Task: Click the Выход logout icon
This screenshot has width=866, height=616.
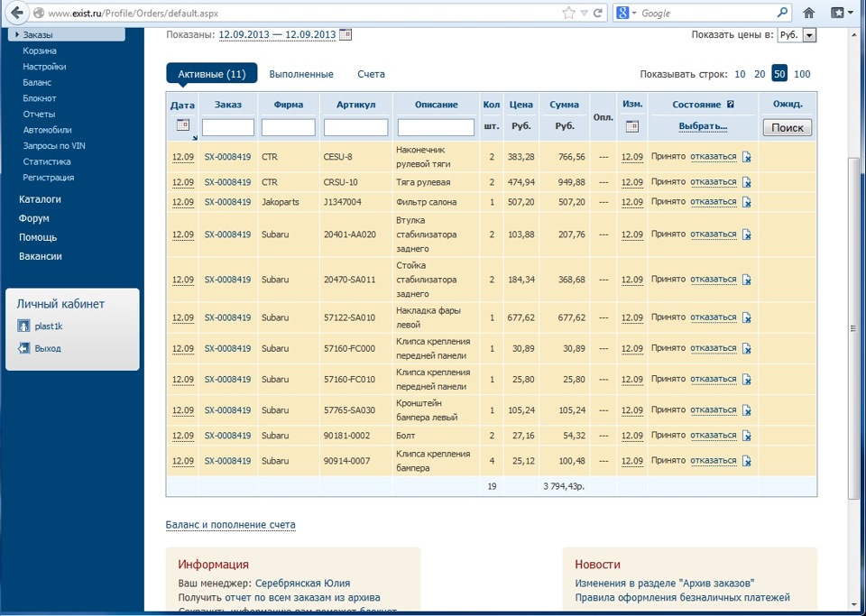Action: pos(24,348)
